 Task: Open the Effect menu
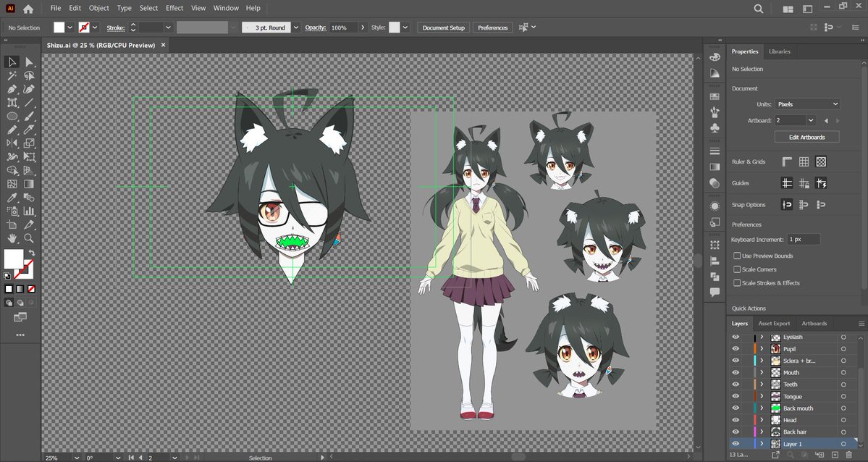click(174, 8)
